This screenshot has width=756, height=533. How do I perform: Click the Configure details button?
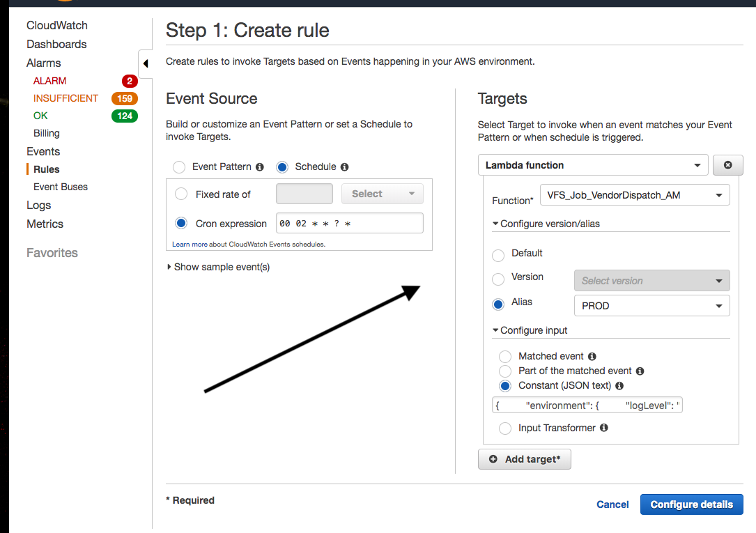click(x=691, y=504)
